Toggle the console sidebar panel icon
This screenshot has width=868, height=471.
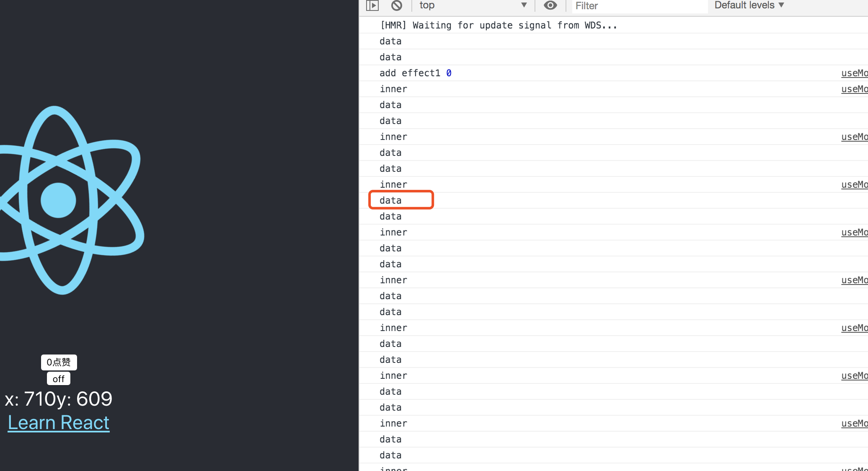point(372,5)
